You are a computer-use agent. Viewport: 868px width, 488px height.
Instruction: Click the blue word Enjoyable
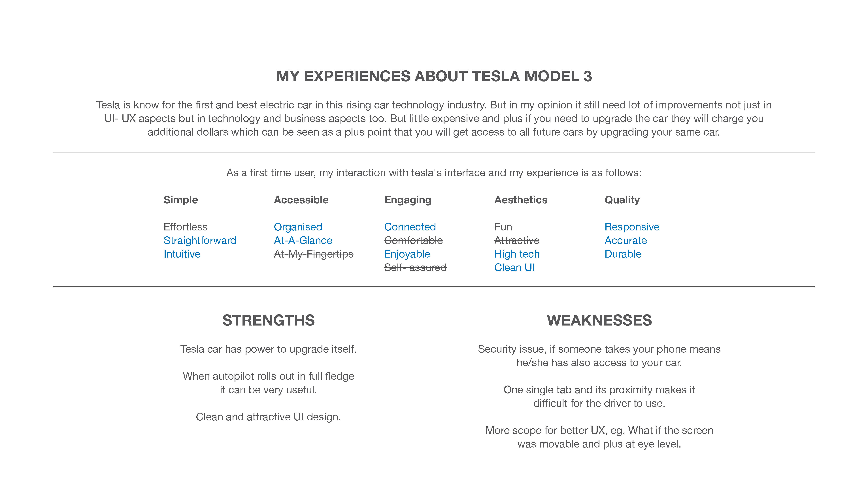pos(407,254)
